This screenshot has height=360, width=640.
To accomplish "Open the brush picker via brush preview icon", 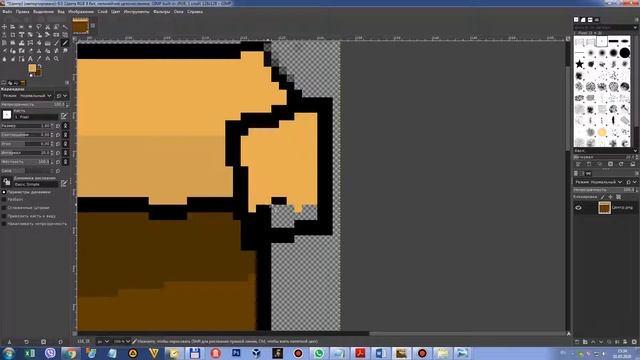I will pos(7,115).
